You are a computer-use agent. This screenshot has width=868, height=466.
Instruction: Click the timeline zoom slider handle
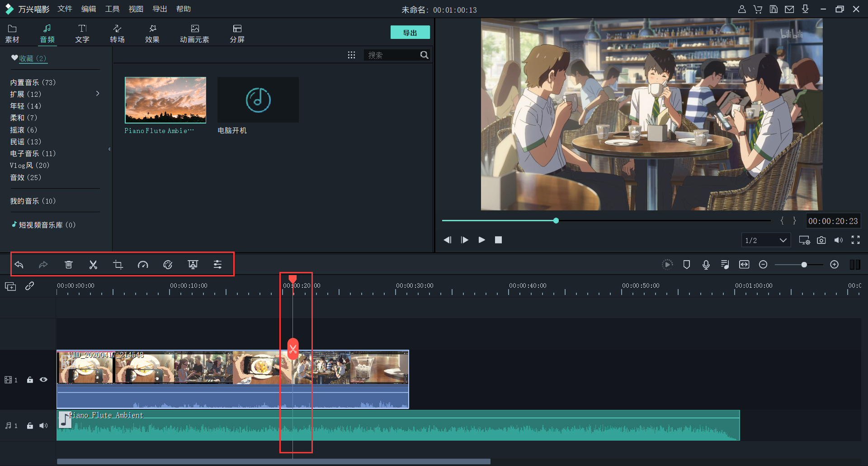(x=804, y=265)
